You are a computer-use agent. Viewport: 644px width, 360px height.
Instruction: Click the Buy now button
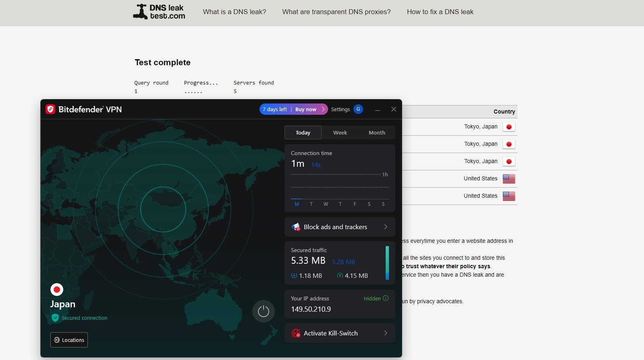tap(306, 109)
